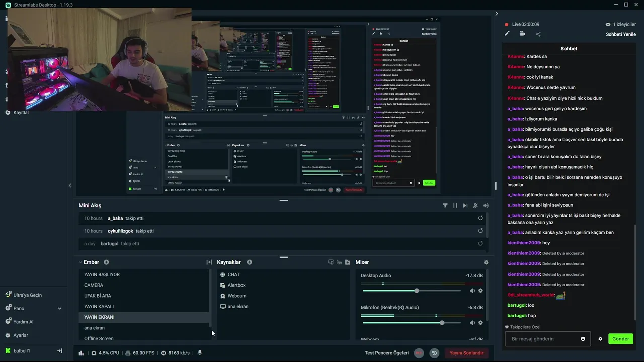
Task: Click the 60.00 FPS status entry
Action: tap(140, 353)
